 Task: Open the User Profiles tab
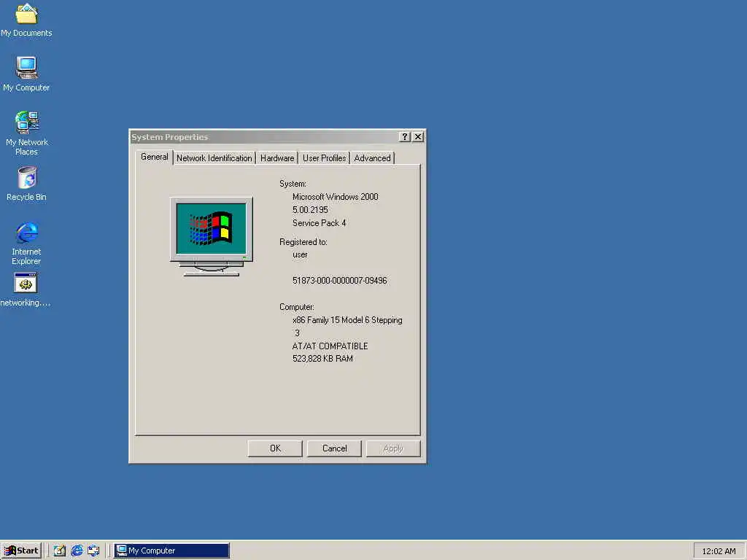(324, 158)
